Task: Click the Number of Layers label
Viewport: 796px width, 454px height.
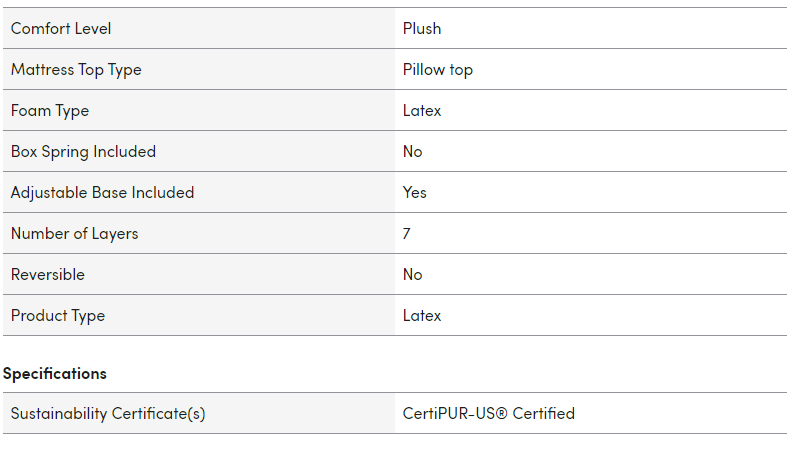Action: coord(74,233)
